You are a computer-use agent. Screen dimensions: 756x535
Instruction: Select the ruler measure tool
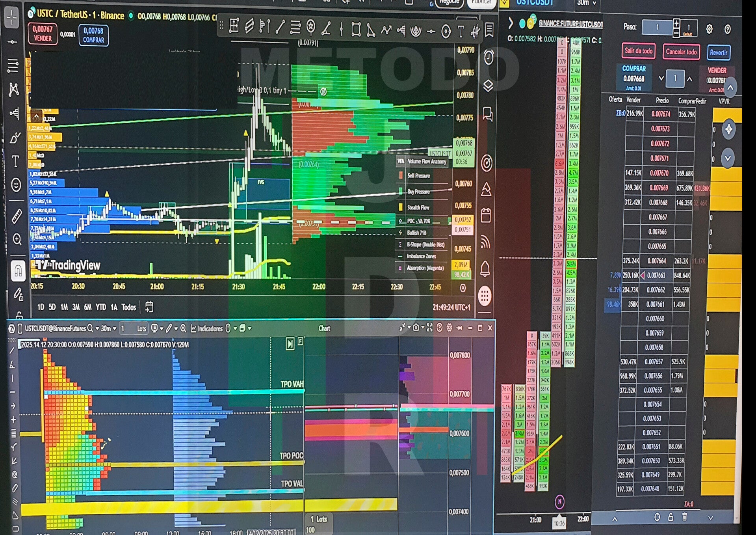[x=17, y=216]
